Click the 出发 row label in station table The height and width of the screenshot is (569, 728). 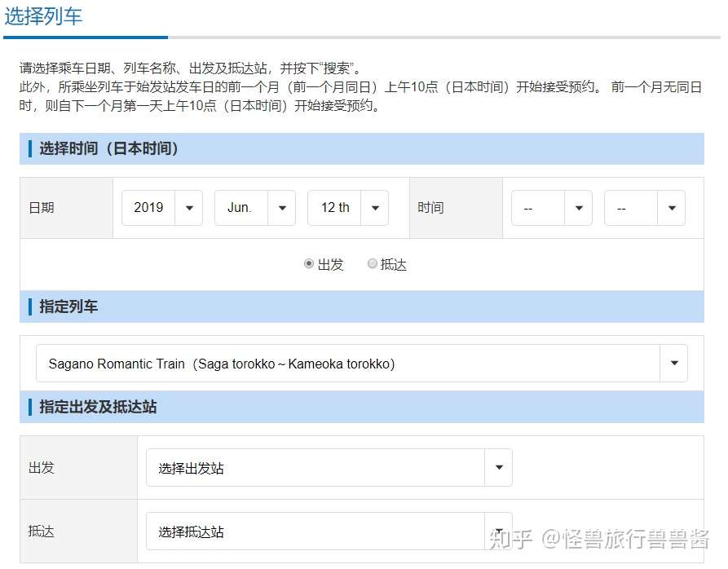point(42,467)
